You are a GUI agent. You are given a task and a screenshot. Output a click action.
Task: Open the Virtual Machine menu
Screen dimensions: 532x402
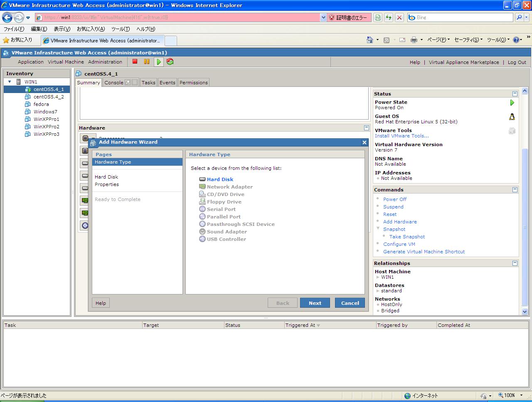pos(66,62)
